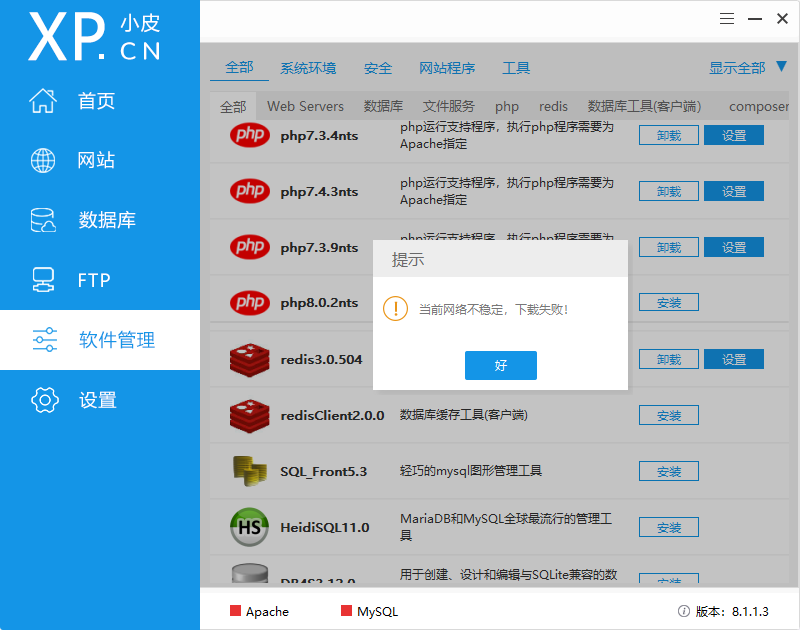Screen dimensions: 800x630
Task: Switch to the 工具 tab
Action: click(516, 68)
